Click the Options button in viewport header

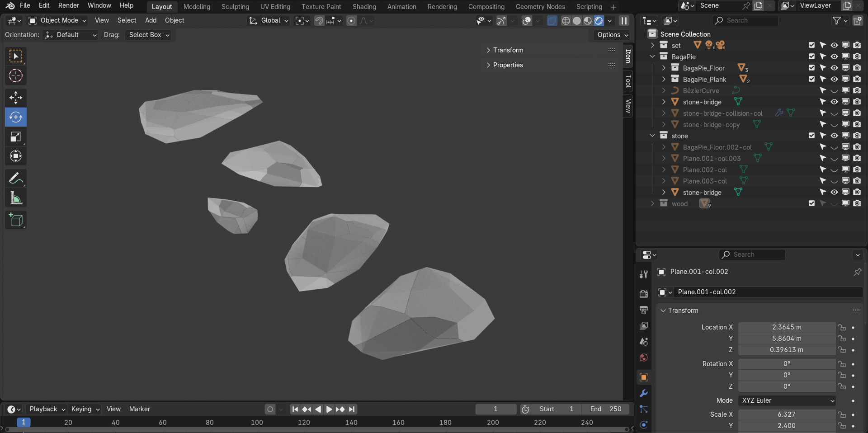tap(612, 35)
